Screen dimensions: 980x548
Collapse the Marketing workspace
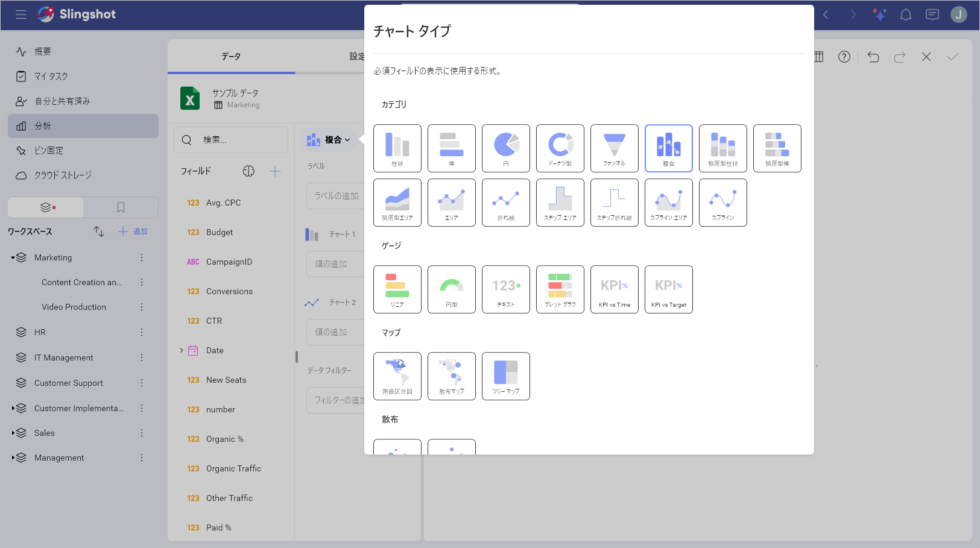(13, 257)
